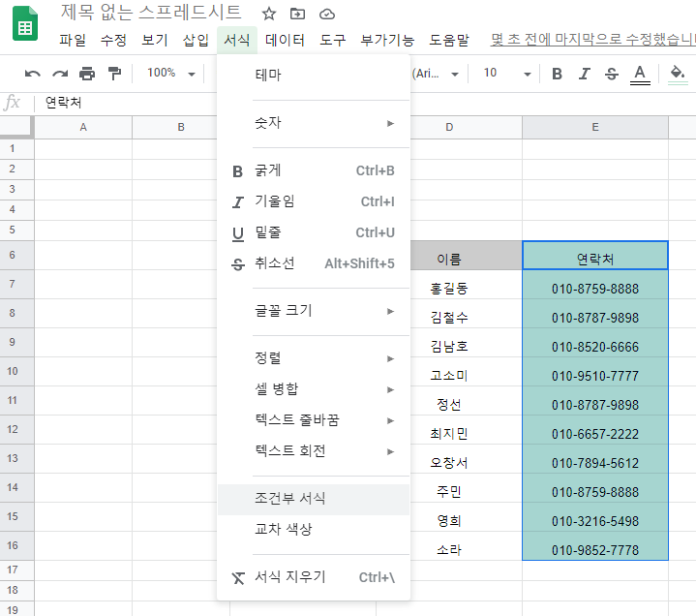The height and width of the screenshot is (616, 696).
Task: Open the 도구 menu
Action: point(332,40)
